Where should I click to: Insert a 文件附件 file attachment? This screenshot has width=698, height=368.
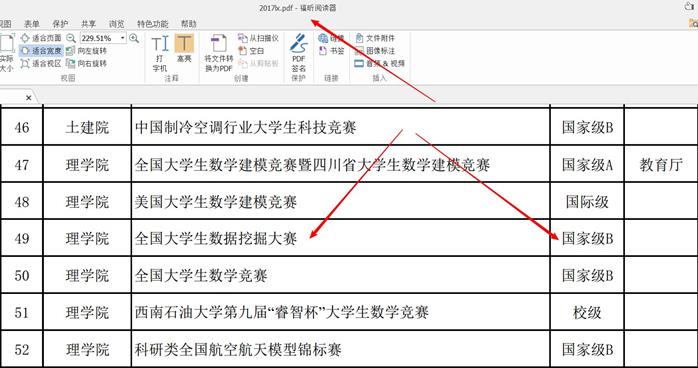tap(375, 38)
